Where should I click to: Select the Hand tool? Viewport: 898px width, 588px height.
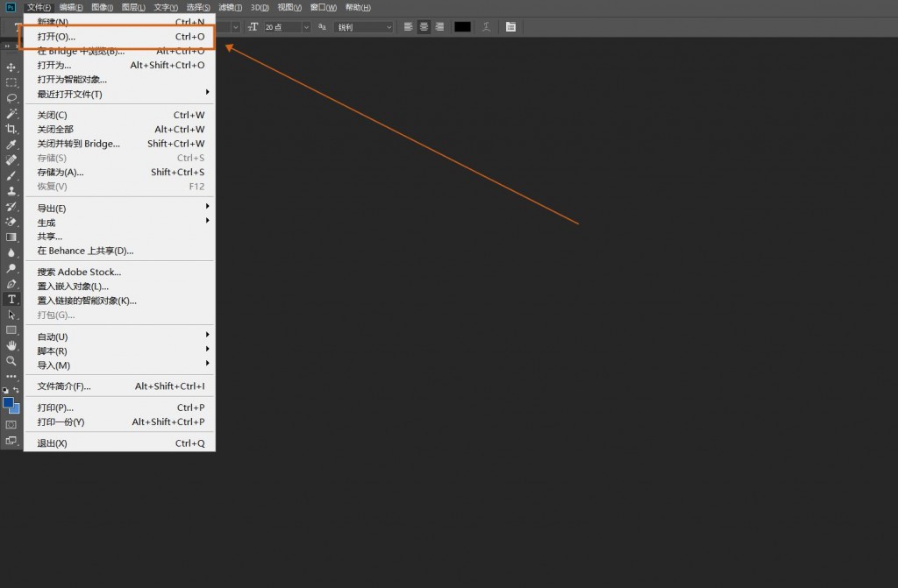click(x=11, y=345)
